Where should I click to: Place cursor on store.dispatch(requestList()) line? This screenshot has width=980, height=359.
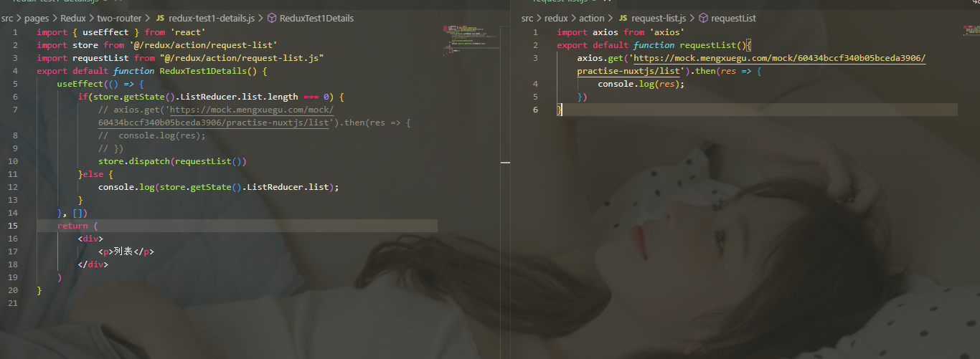coord(172,161)
